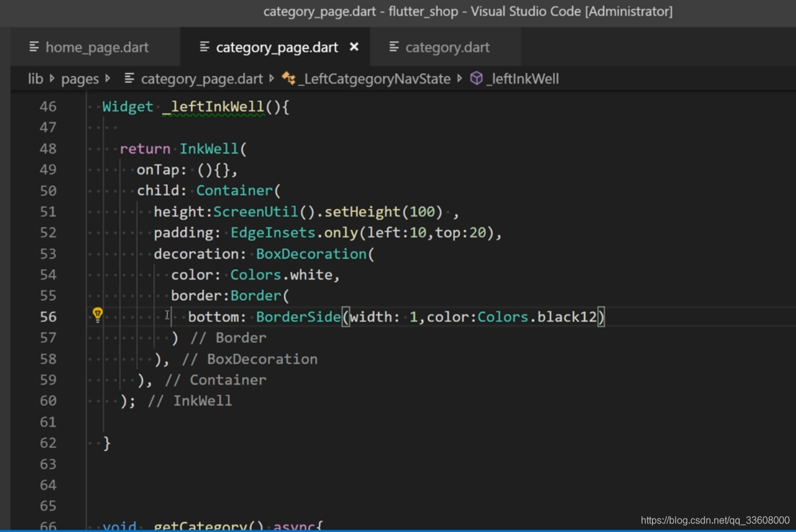Click the class symbol icon in breadcrumb

coord(289,79)
